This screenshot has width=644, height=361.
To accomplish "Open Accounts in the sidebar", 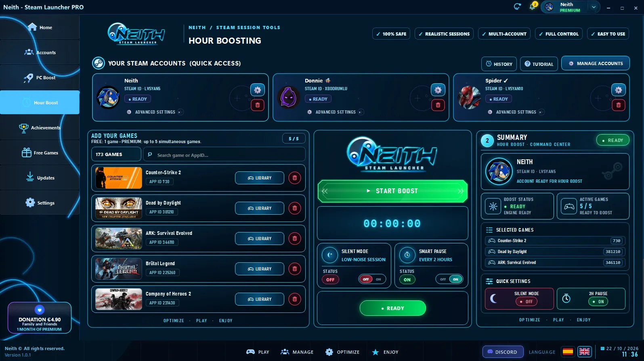I will [x=40, y=53].
